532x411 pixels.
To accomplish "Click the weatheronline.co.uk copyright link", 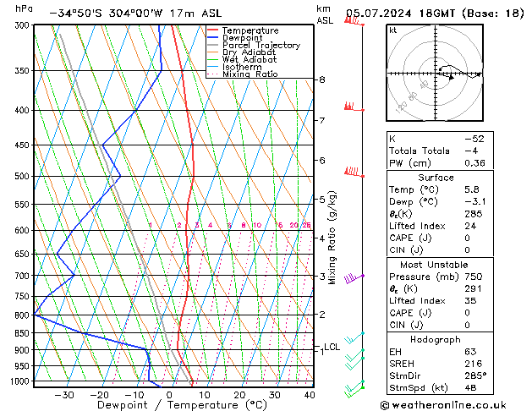I will 443,405.
